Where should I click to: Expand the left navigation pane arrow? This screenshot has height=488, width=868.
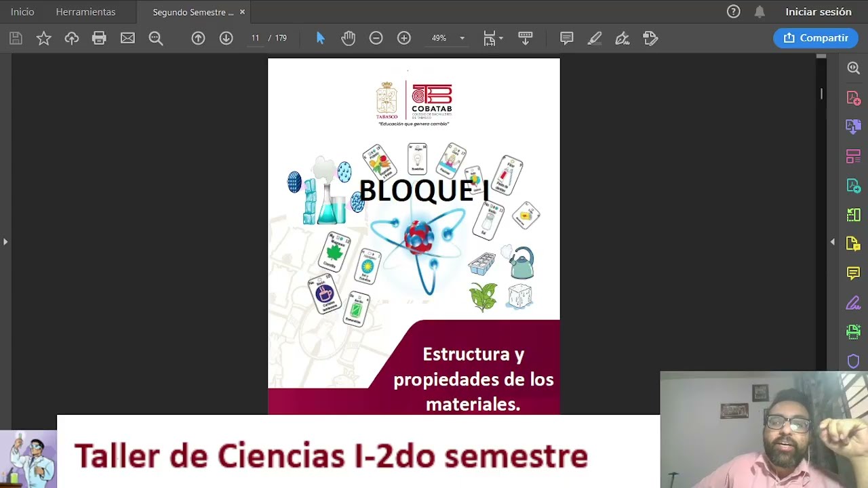click(5, 241)
